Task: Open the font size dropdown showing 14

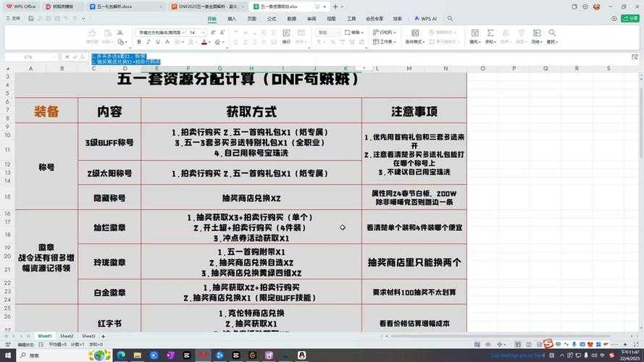Action: (x=197, y=33)
